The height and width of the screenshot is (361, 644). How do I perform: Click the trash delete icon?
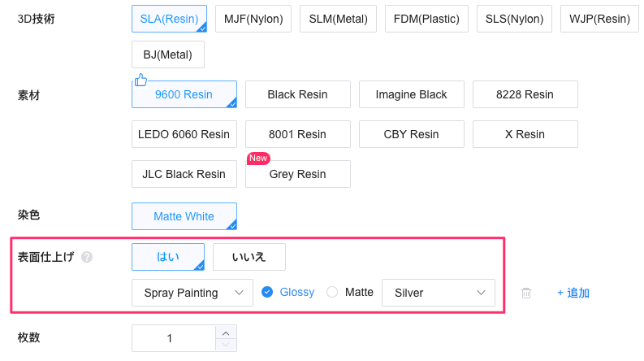[526, 293]
